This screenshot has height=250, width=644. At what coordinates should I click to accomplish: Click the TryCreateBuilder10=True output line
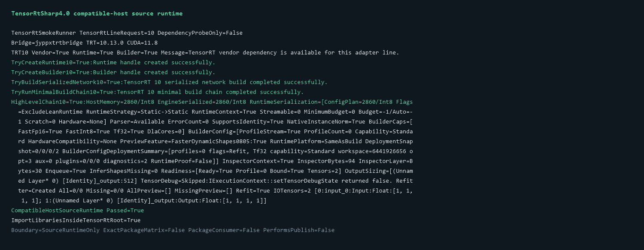[113, 72]
